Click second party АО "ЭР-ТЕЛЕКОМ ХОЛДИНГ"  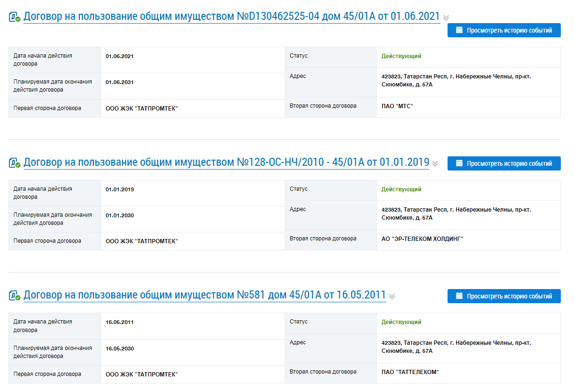[423, 239]
